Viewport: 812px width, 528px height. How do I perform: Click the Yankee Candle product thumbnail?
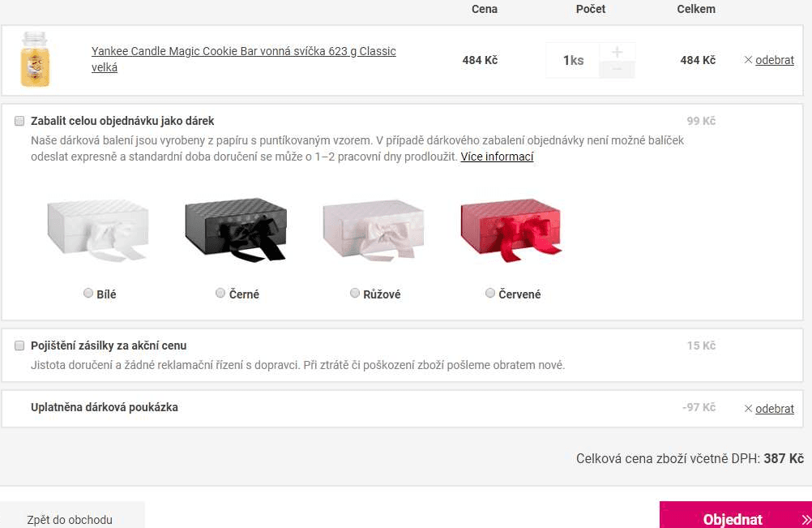(35, 59)
